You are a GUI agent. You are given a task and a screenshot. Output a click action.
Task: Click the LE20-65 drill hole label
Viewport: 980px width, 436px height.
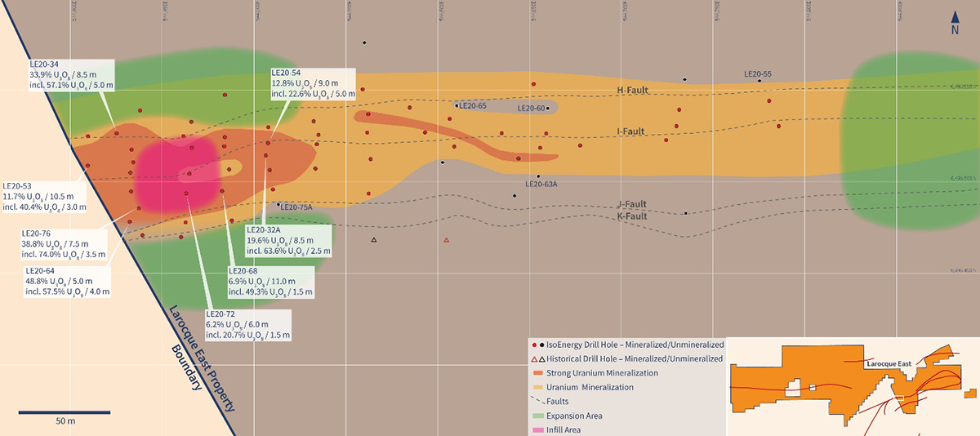click(474, 105)
